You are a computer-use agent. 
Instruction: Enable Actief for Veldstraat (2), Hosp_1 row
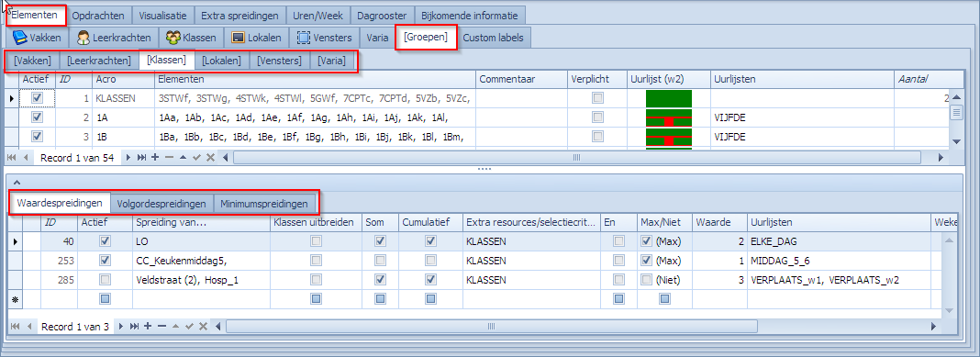click(105, 280)
